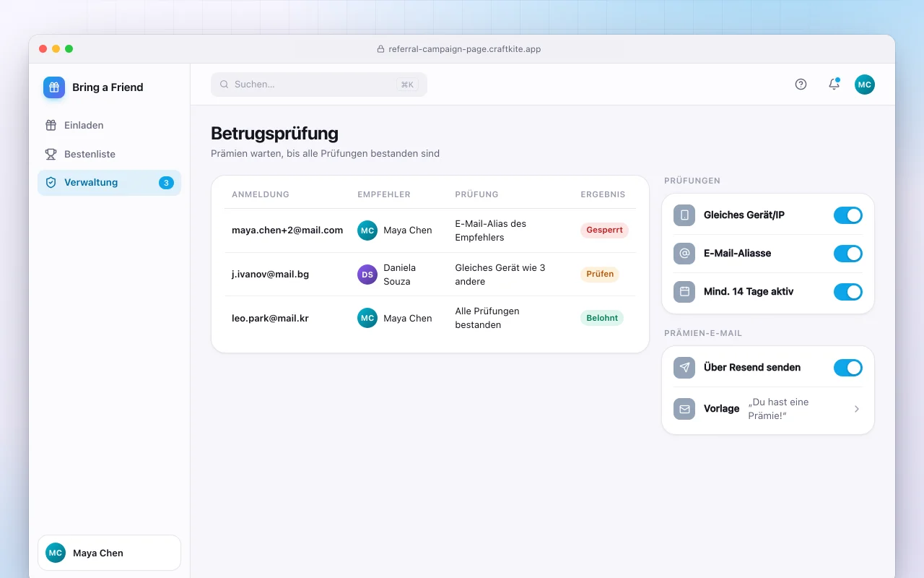Click the calendar icon beside Mind. 14 Tage aktiv
Screen dimensions: 924x578
click(684, 292)
